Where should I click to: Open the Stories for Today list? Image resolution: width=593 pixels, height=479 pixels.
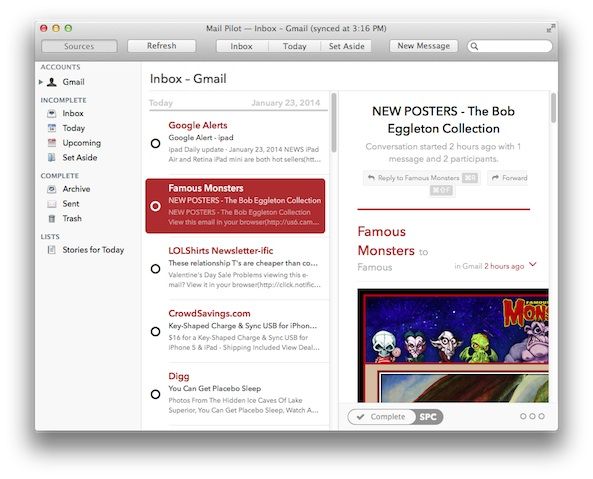[93, 250]
